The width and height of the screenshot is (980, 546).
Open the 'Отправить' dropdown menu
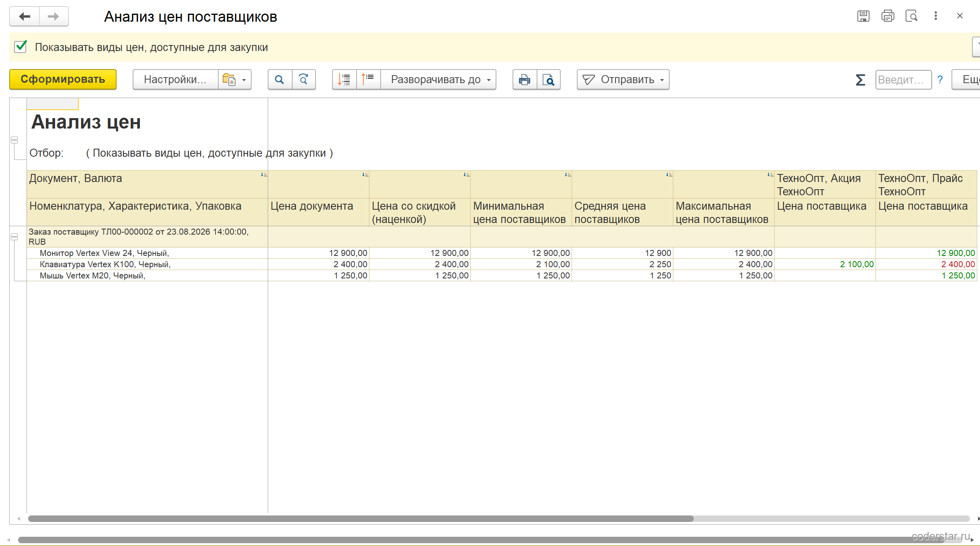coord(623,80)
